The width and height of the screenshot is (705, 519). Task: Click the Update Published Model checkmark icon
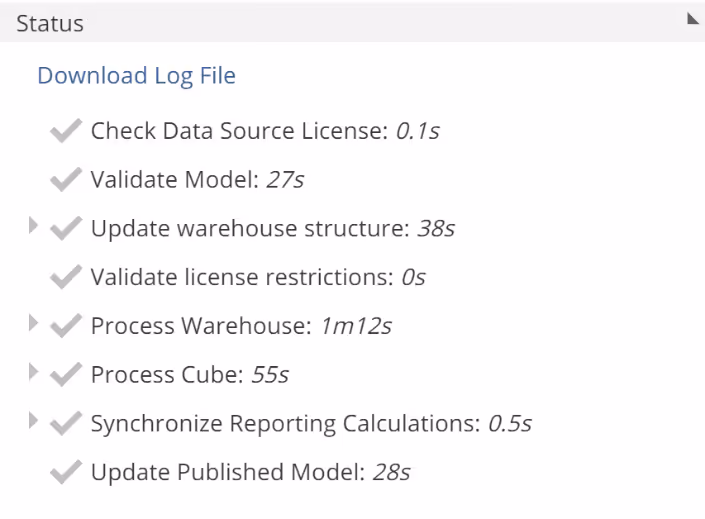click(65, 472)
